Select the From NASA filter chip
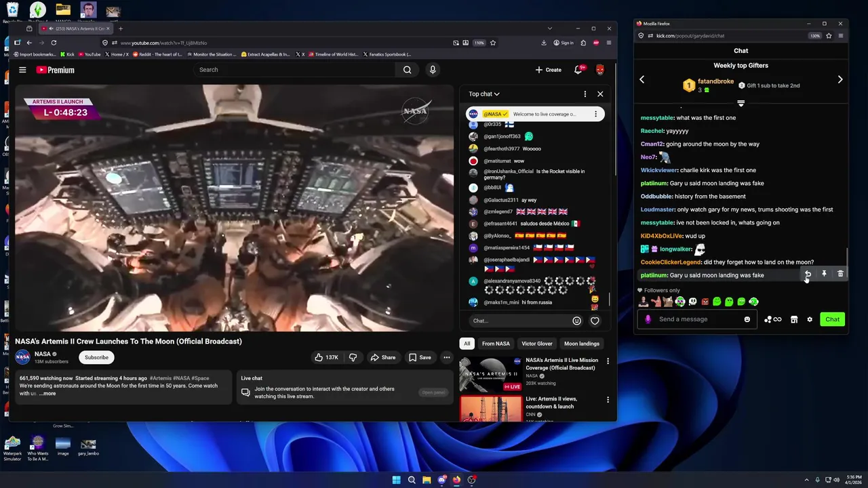868x488 pixels. (x=496, y=344)
